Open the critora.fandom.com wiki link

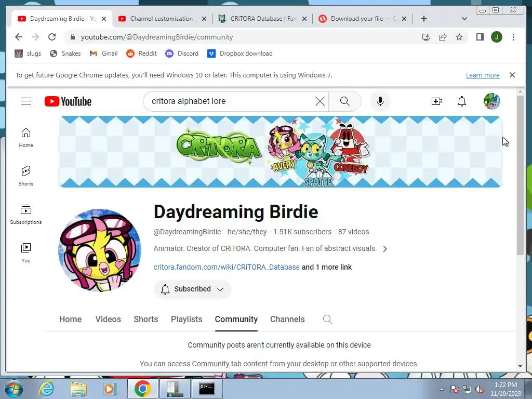(227, 267)
